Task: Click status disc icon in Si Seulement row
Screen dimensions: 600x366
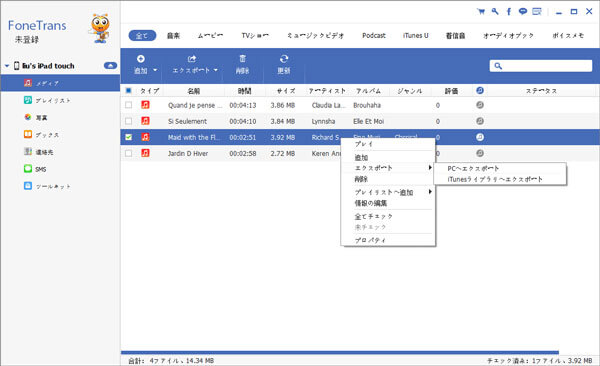Action: [x=480, y=121]
